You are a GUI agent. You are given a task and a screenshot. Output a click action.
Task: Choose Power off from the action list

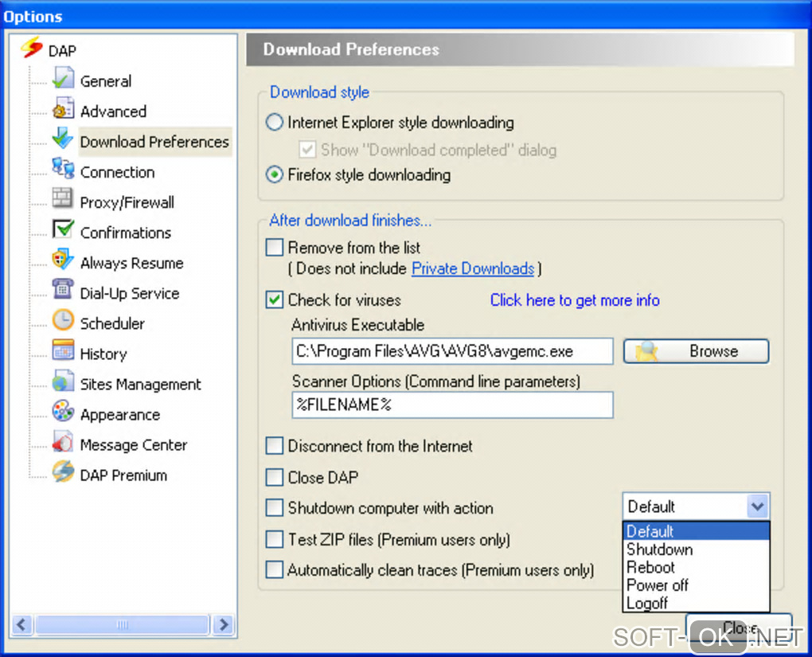696,585
